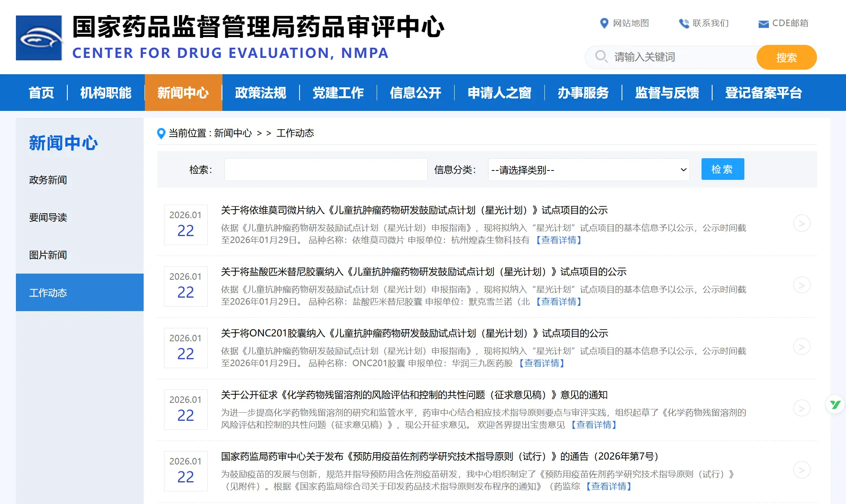Click the arrow circle beside the 依维莫司微片 announcement
The width and height of the screenshot is (846, 504).
[x=802, y=223]
